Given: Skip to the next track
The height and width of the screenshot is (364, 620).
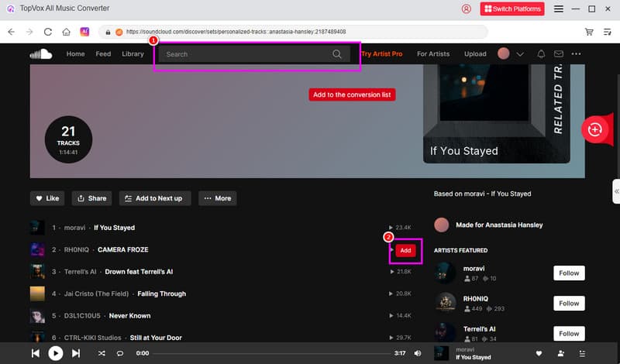Looking at the screenshot, I should [76, 353].
